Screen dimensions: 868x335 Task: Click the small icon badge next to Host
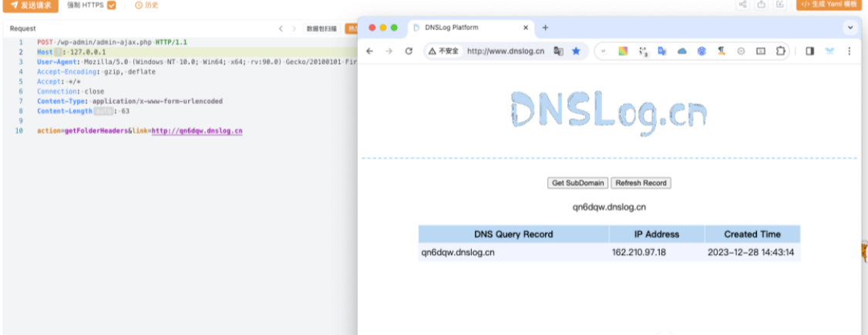(x=58, y=52)
